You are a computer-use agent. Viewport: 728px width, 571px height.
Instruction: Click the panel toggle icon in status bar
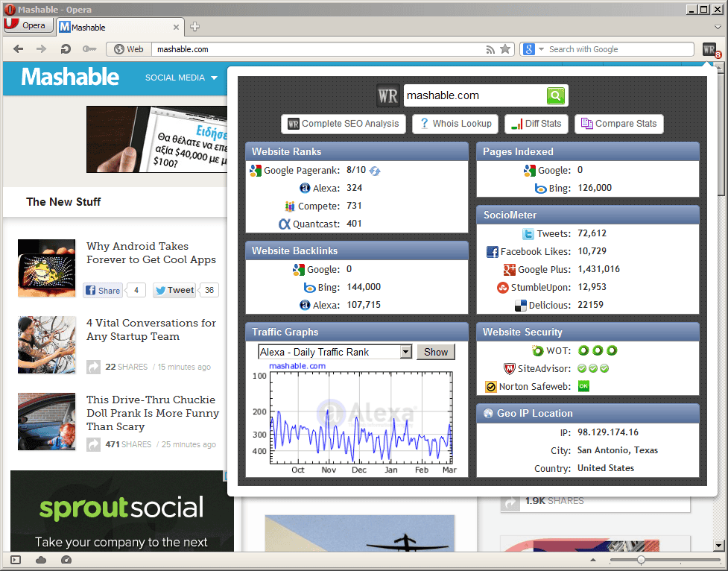pos(16,560)
